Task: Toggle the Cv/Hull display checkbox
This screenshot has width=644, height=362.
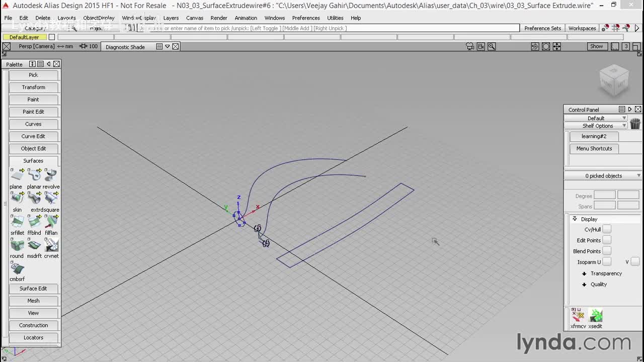Action: (x=607, y=229)
